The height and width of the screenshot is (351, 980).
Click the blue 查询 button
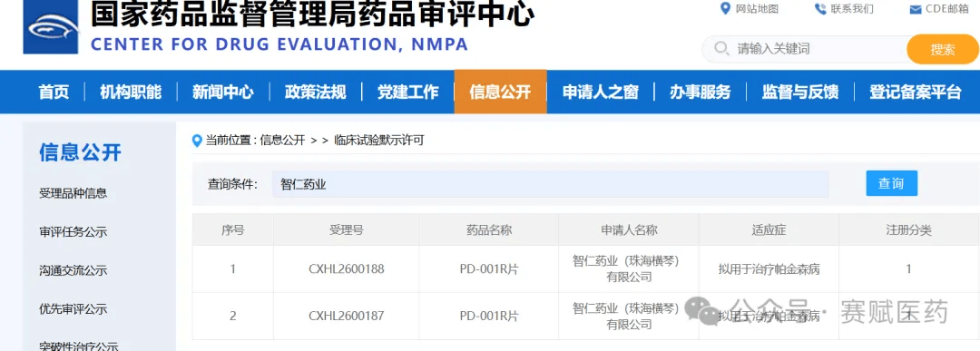pyautogui.click(x=891, y=183)
